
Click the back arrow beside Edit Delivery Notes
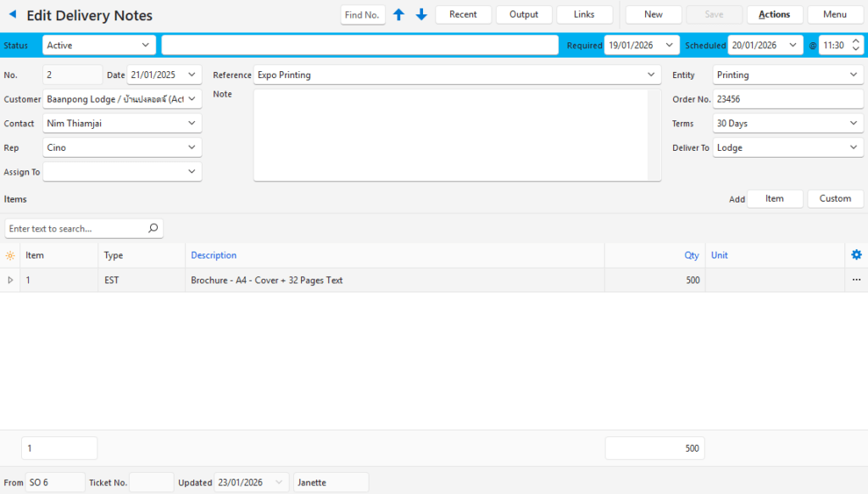pyautogui.click(x=13, y=14)
